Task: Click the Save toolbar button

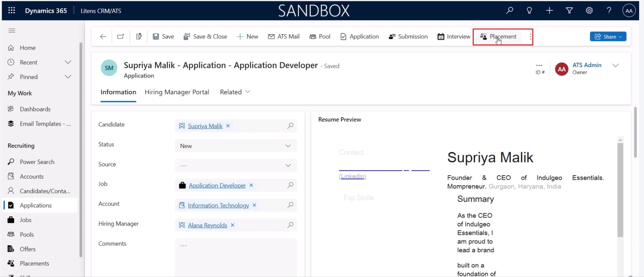Action: point(163,37)
